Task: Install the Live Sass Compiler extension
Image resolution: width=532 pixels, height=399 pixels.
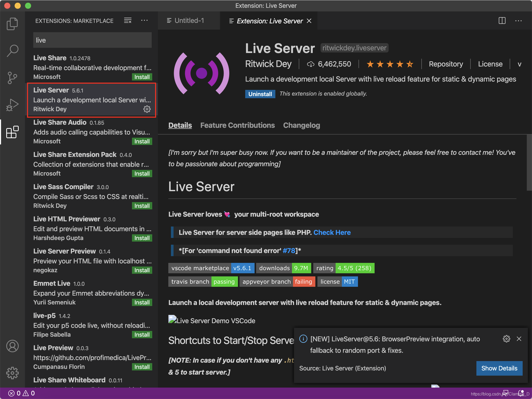Action: point(142,206)
